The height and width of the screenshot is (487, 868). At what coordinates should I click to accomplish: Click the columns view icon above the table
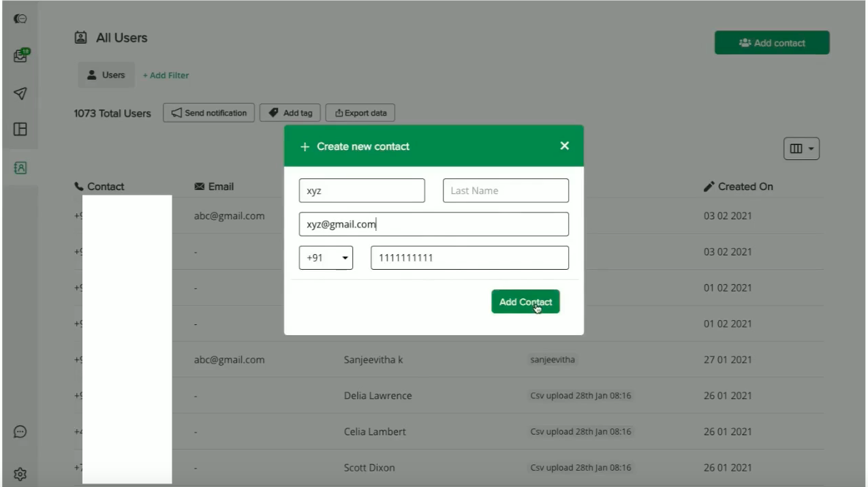tap(797, 148)
